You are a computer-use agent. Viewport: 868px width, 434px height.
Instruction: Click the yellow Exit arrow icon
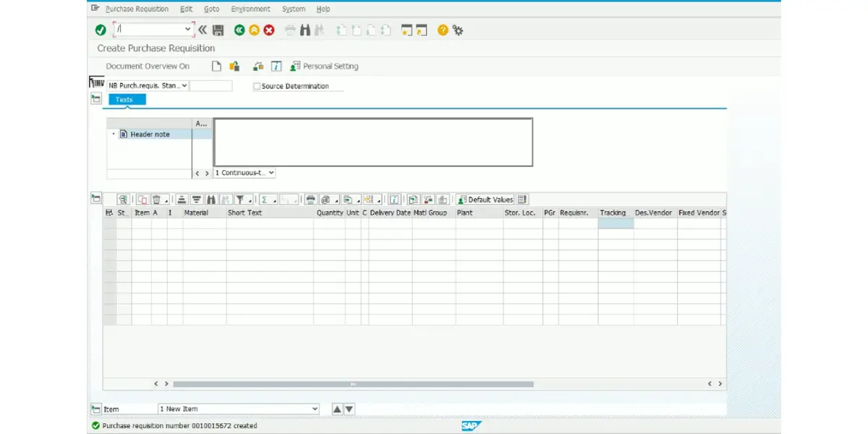tap(254, 30)
